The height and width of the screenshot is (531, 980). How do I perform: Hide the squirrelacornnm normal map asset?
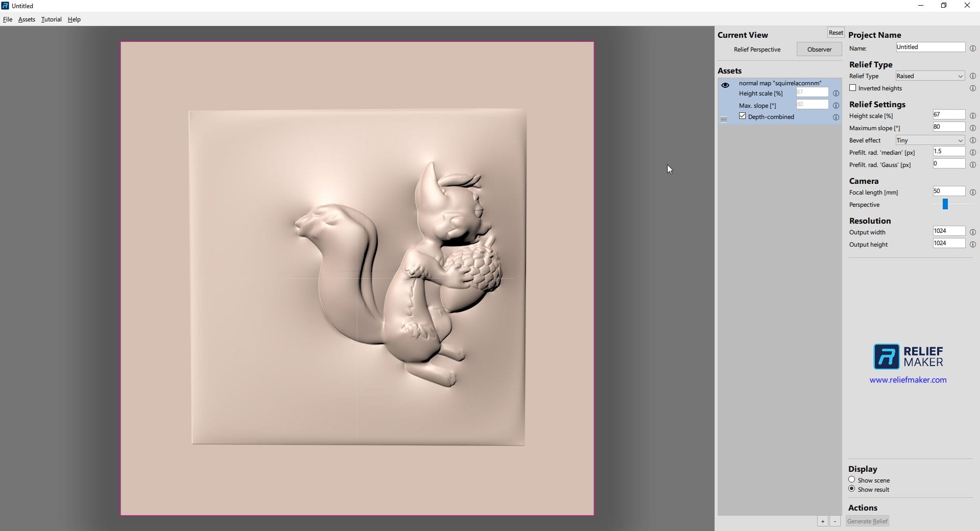coord(725,85)
